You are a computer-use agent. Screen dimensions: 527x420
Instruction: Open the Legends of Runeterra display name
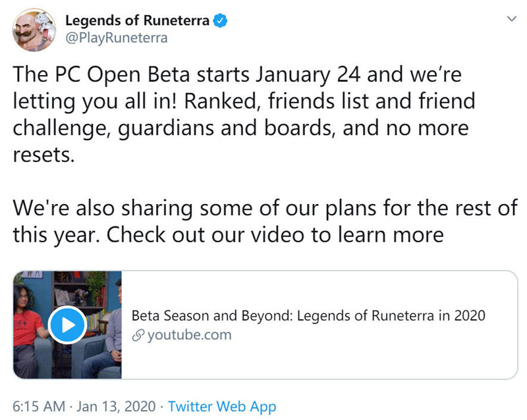(x=137, y=20)
